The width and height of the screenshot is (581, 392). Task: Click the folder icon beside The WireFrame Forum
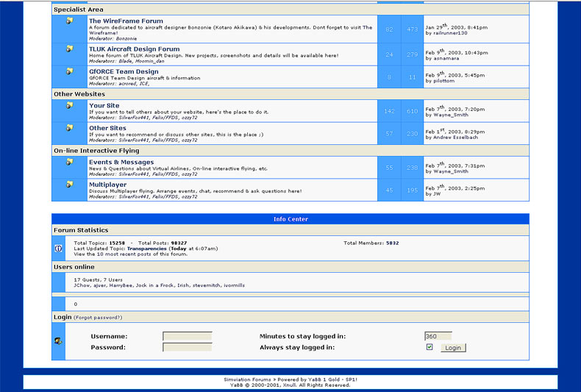pyautogui.click(x=69, y=21)
